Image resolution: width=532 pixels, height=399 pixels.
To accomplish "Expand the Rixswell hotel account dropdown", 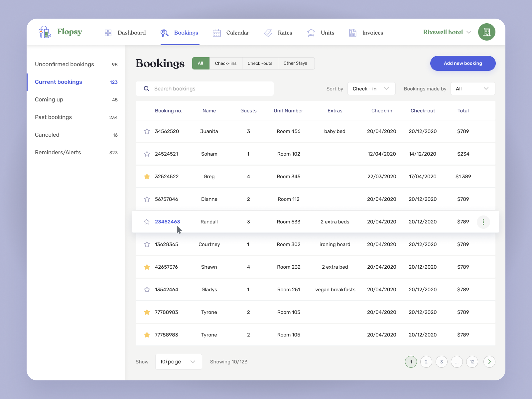I will pyautogui.click(x=469, y=32).
